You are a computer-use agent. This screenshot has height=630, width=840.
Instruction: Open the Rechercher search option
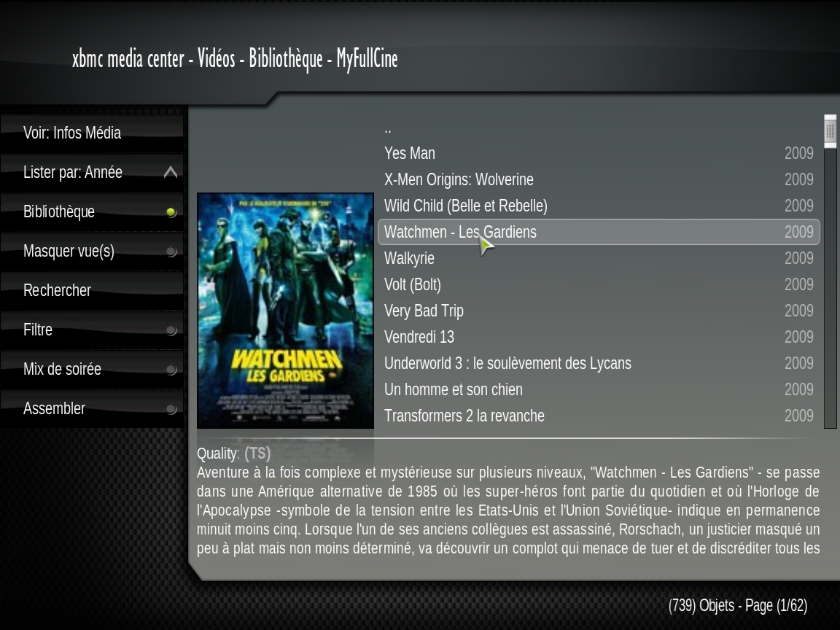[92, 290]
